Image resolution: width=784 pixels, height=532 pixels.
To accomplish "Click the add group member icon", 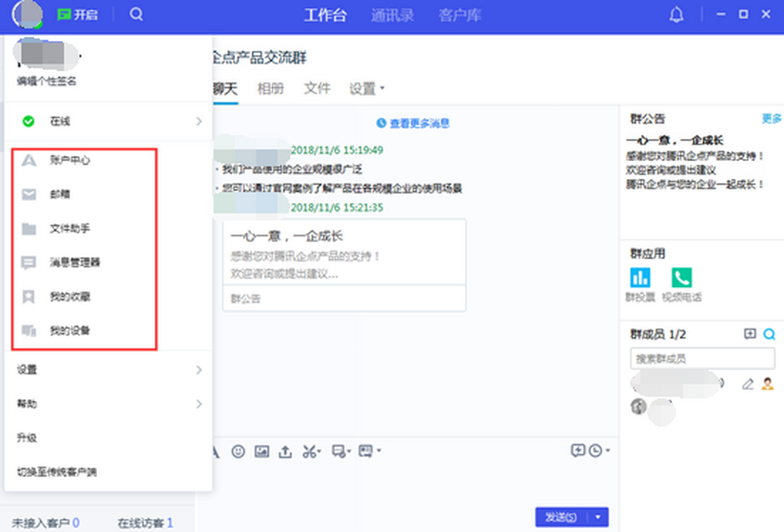I will click(749, 334).
